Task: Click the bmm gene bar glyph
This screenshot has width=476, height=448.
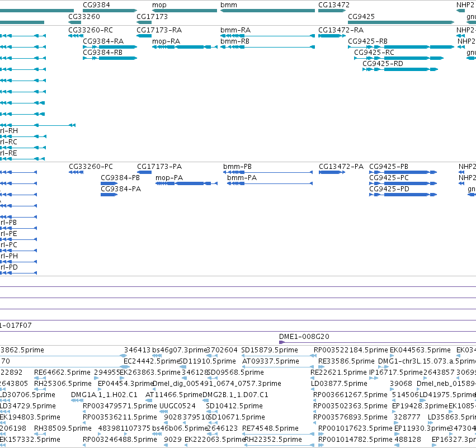Action: point(267,11)
